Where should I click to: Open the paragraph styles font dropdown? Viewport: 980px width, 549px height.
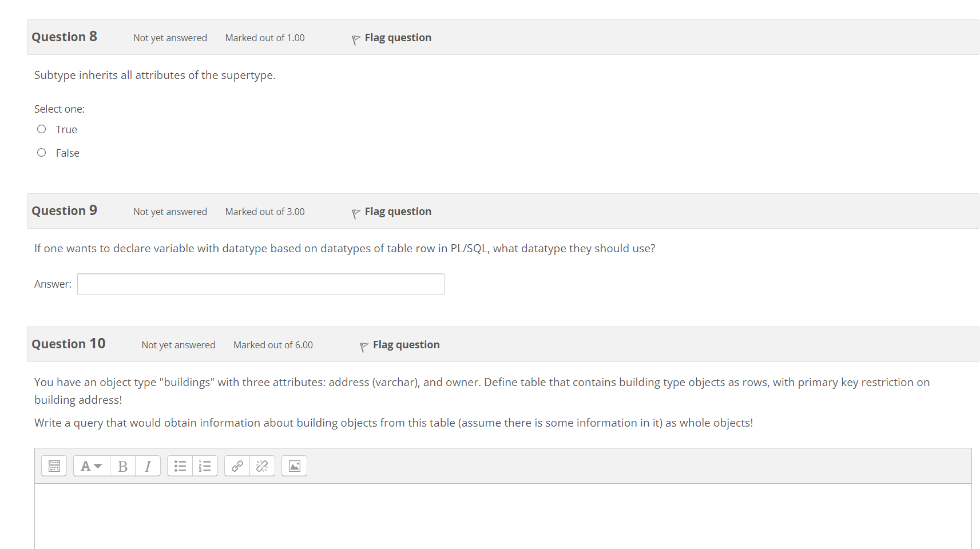coord(92,466)
